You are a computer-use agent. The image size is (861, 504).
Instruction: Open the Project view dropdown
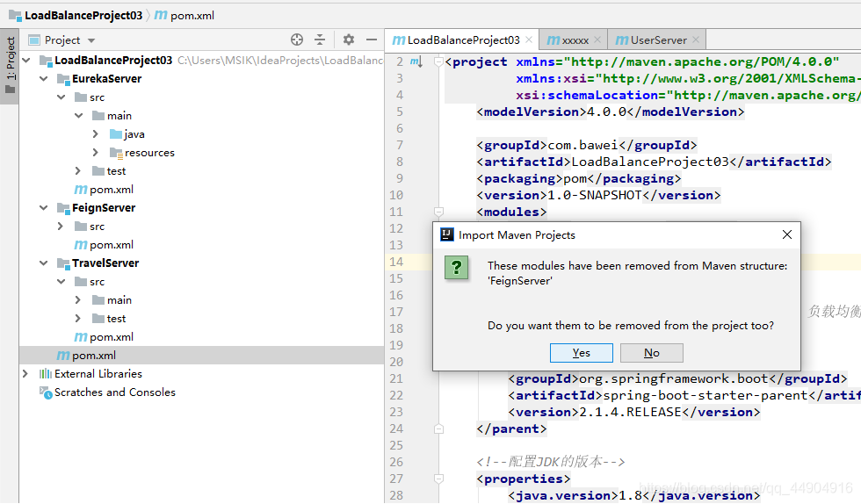(91, 40)
